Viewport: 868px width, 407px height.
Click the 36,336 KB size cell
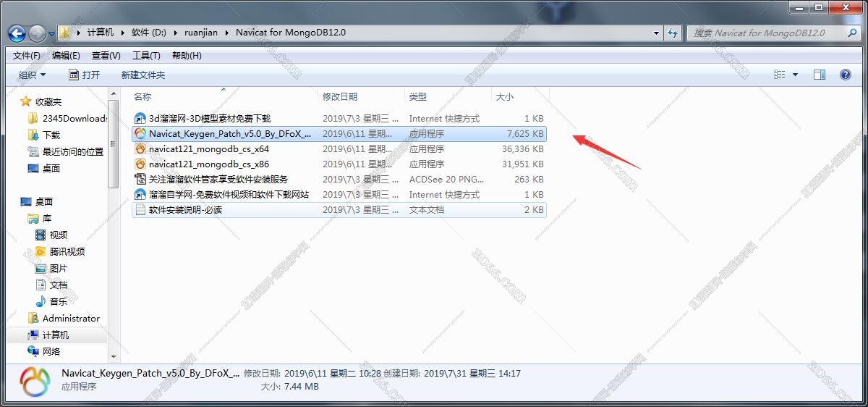[x=522, y=148]
